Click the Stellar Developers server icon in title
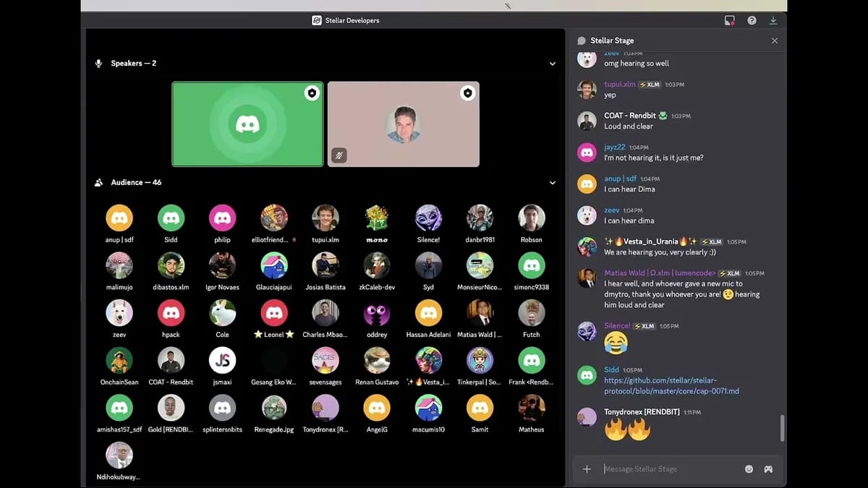The image size is (868, 488). pos(317,20)
